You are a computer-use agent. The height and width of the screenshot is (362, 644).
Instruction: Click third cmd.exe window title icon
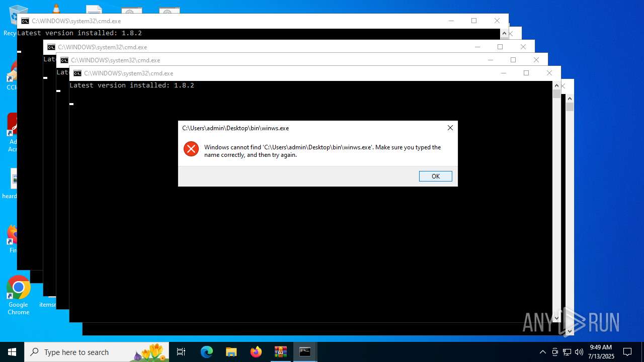(x=64, y=60)
